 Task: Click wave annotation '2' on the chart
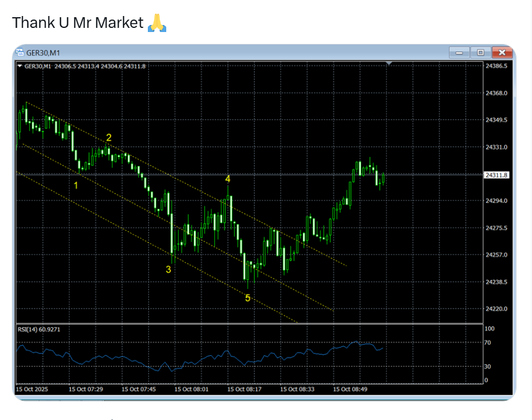pos(108,137)
